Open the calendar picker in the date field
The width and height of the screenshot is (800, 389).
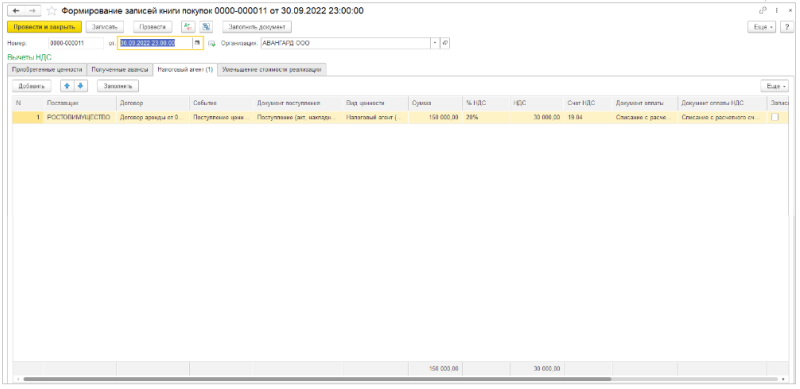click(x=197, y=43)
